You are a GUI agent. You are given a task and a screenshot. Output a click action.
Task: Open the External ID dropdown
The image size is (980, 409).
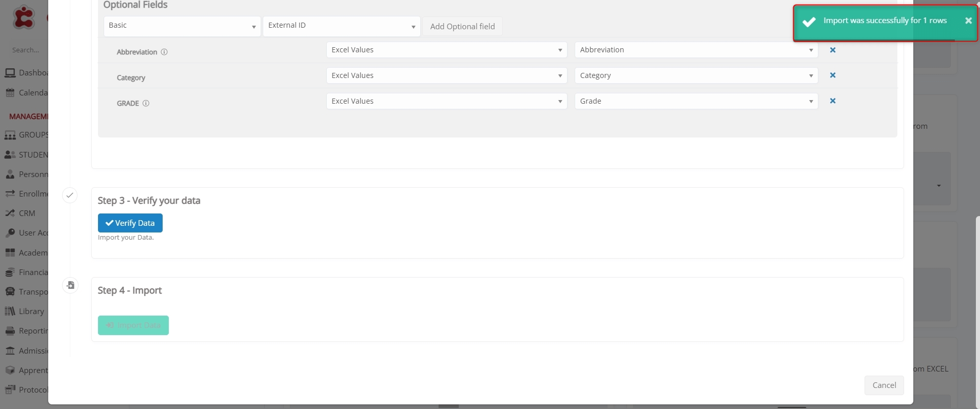pyautogui.click(x=341, y=26)
